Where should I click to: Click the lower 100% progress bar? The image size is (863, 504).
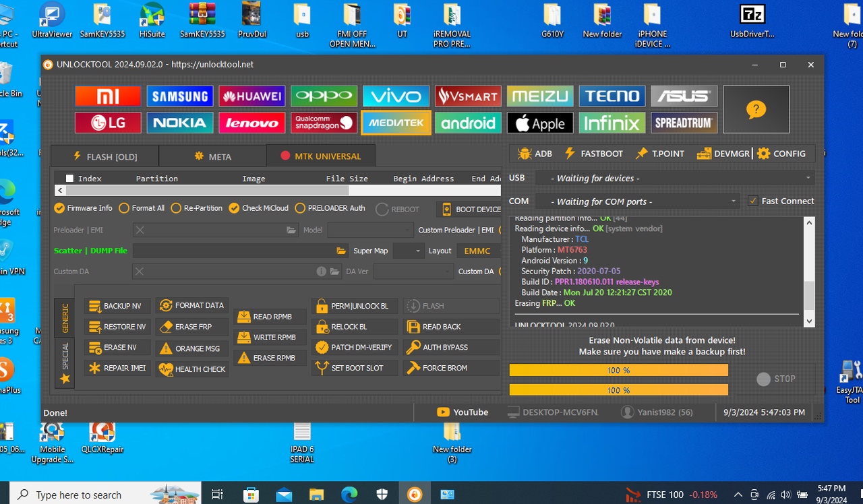point(618,389)
